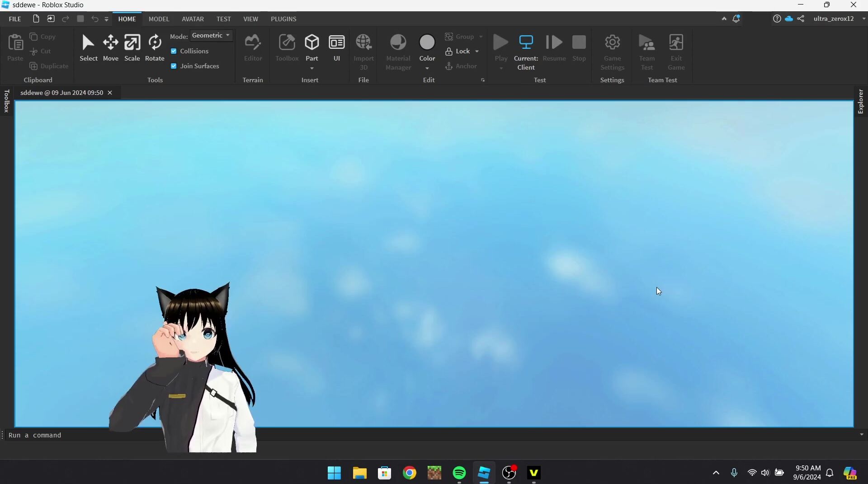Open the PLUGINS ribbon tab
Viewport: 868px width, 484px height.
click(x=283, y=19)
